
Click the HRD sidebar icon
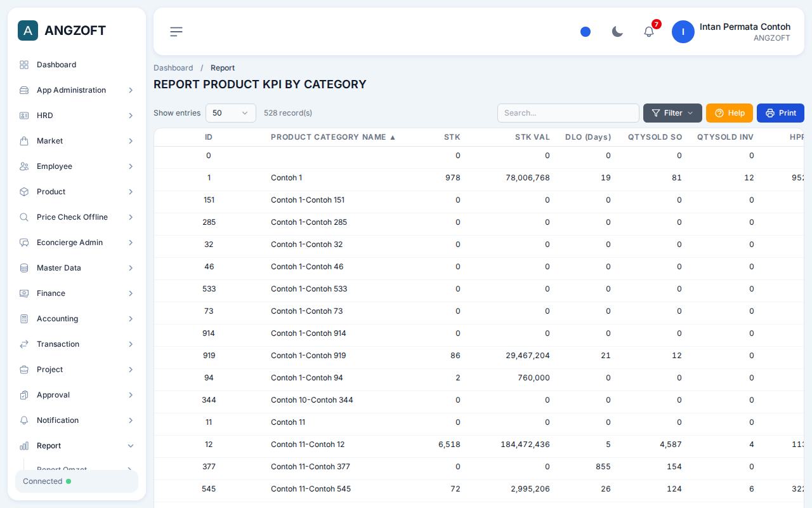click(x=24, y=116)
